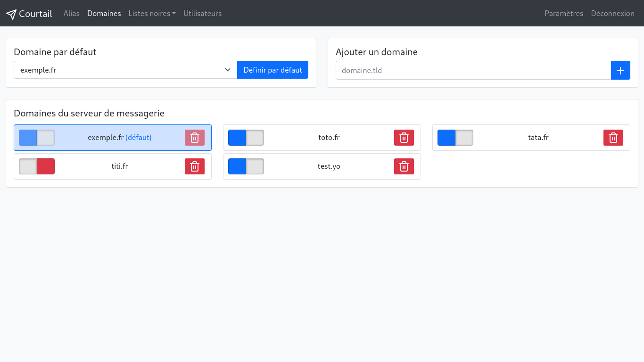The image size is (644, 362).
Task: Toggle the test.yo domain switch
Action: (246, 166)
